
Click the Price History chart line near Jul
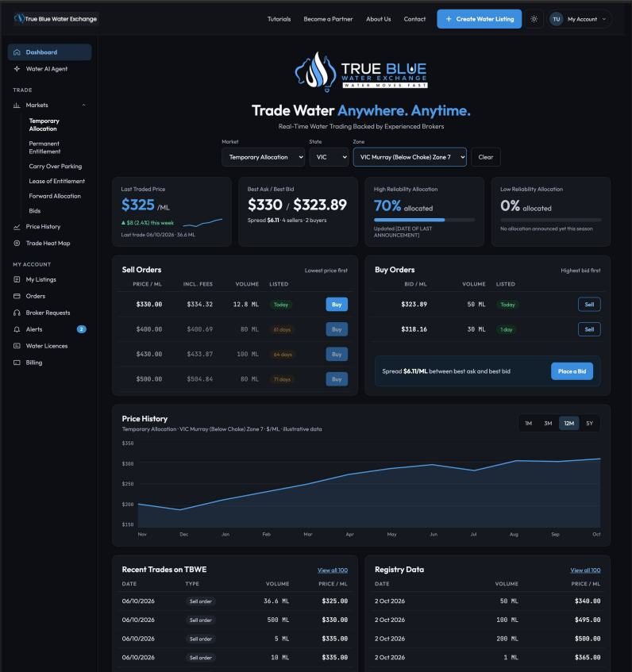[x=474, y=470]
